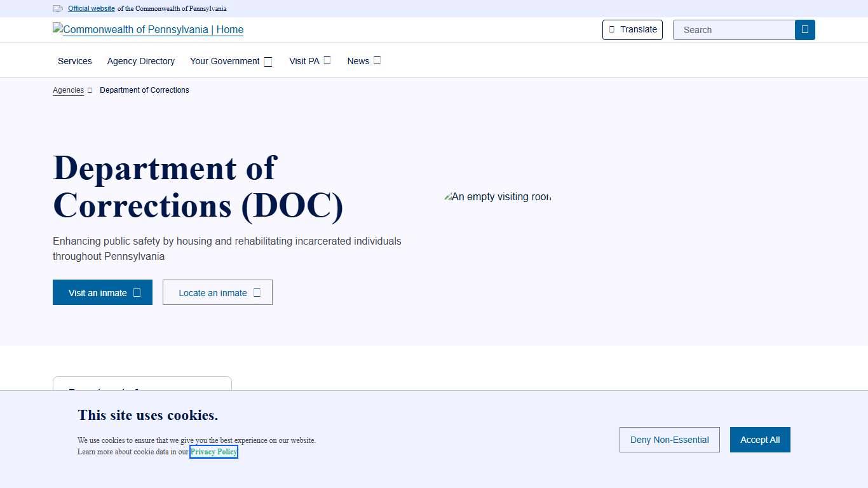This screenshot has height=488, width=868.
Task: Click the empty visiting room image
Action: [x=497, y=197]
